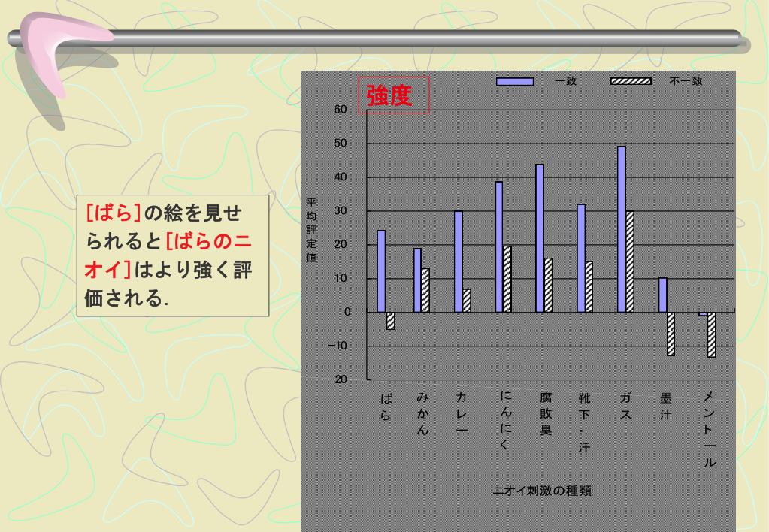The image size is (769, 532).
Task: Click the blue ガス bar
Action: click(622, 229)
